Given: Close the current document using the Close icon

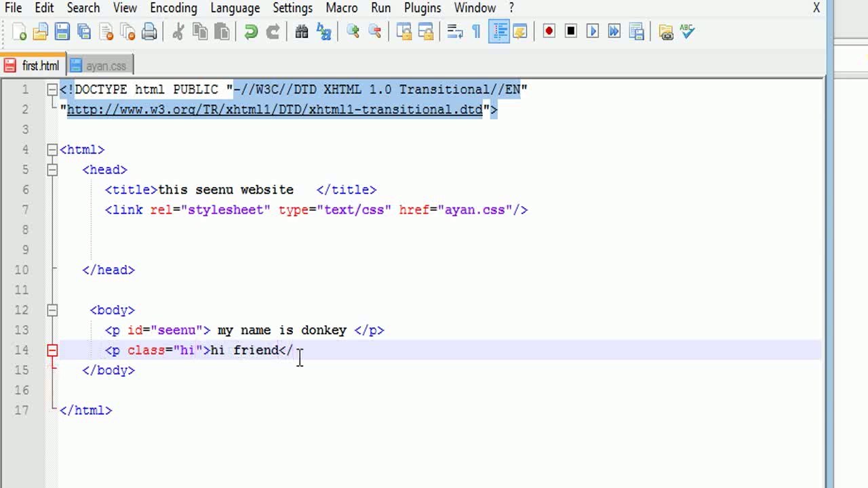Looking at the screenshot, I should 106,32.
